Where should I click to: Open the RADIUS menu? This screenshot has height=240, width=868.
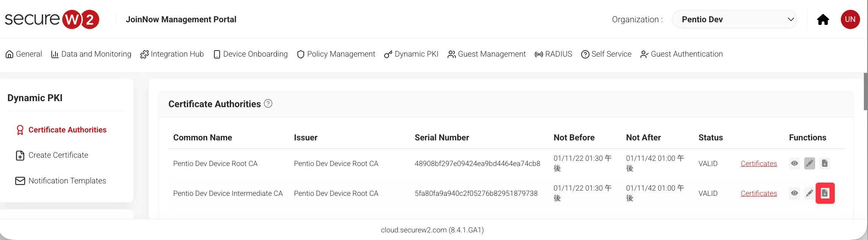[x=553, y=54]
